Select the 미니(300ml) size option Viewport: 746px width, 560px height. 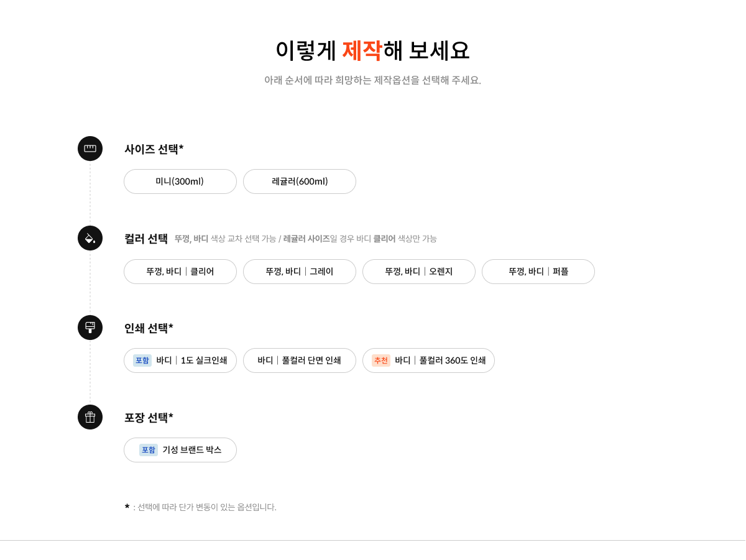tap(180, 181)
